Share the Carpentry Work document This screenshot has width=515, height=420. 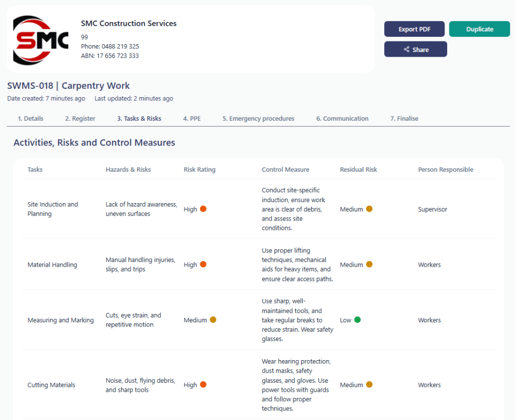click(415, 49)
